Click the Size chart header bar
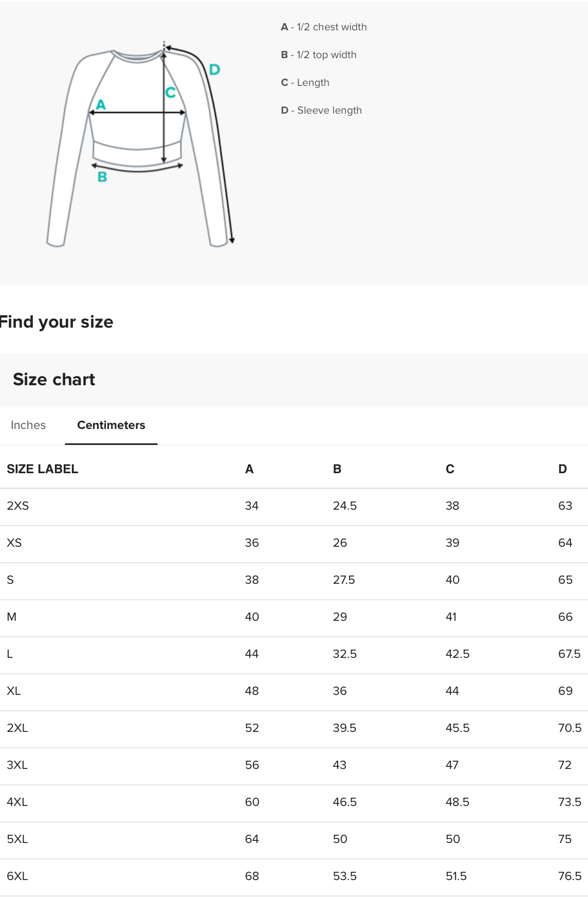This screenshot has height=897, width=588. [x=54, y=379]
